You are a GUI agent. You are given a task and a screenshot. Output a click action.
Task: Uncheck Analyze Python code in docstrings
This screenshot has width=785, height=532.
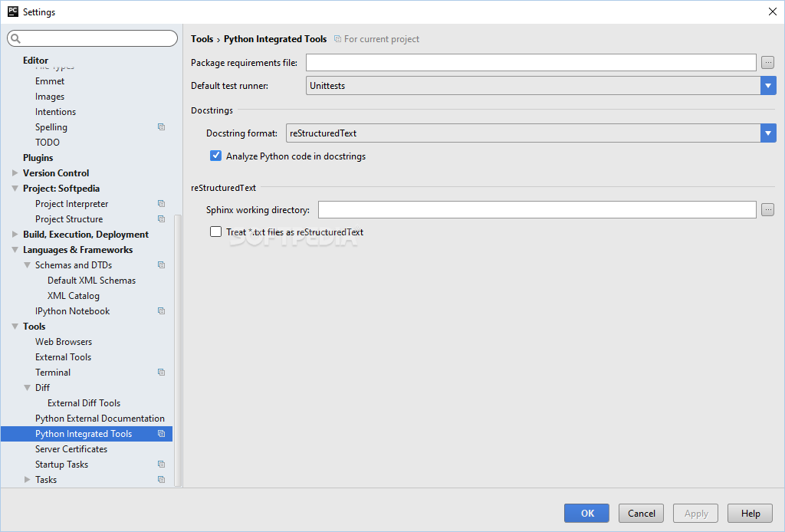tap(215, 156)
